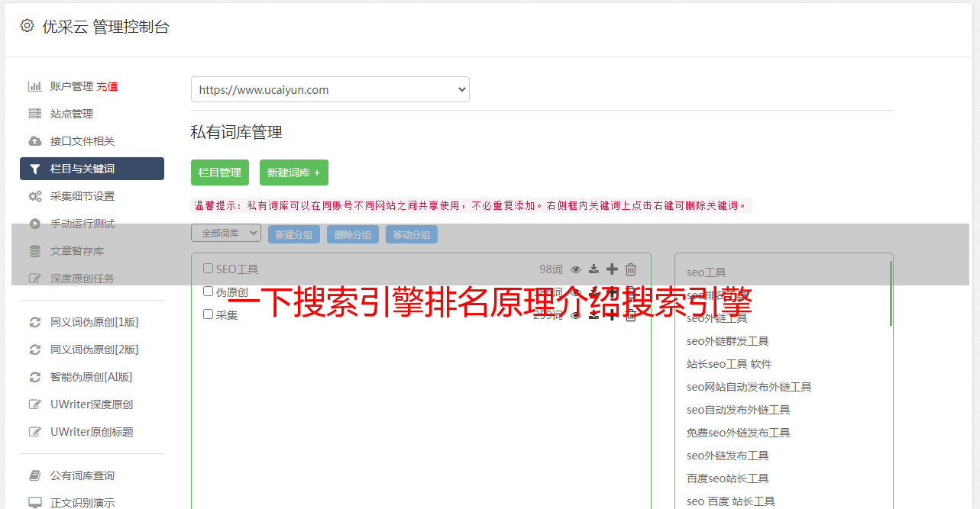Delete the SEO工具 library with trash icon
This screenshot has height=509, width=980.
[x=631, y=269]
